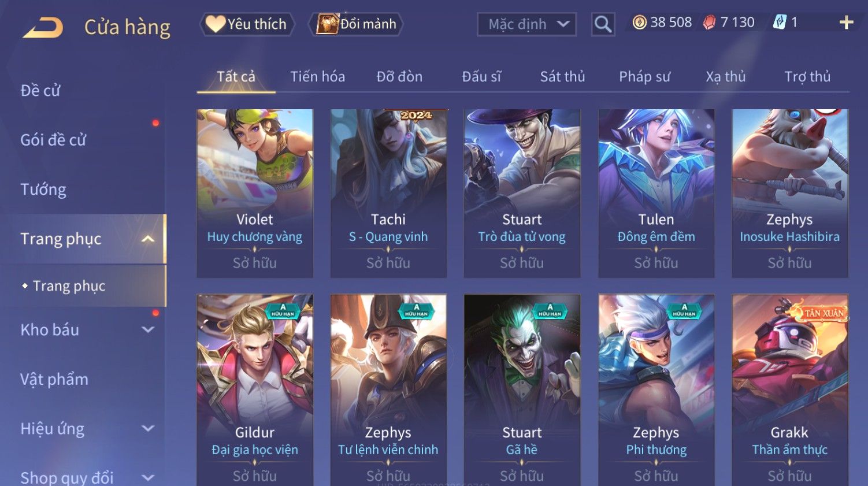Open Tướng in the sidebar
This screenshot has width=868, height=486.
tap(43, 190)
